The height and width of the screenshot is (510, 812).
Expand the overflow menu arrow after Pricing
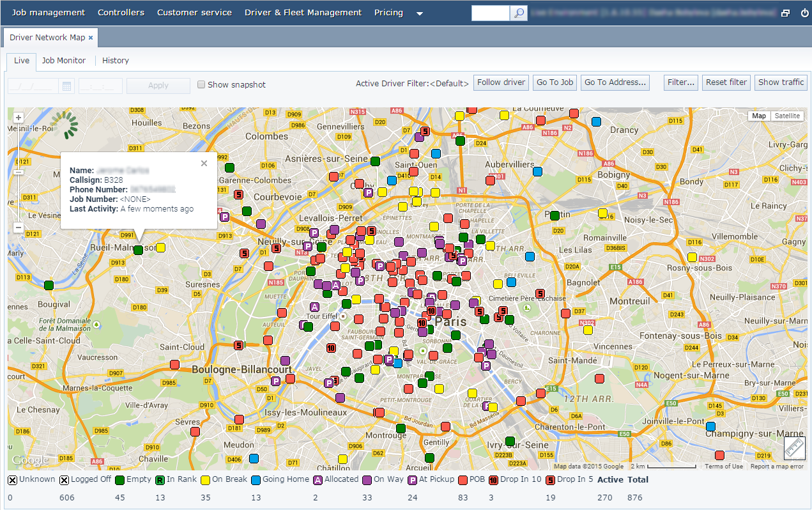(420, 13)
